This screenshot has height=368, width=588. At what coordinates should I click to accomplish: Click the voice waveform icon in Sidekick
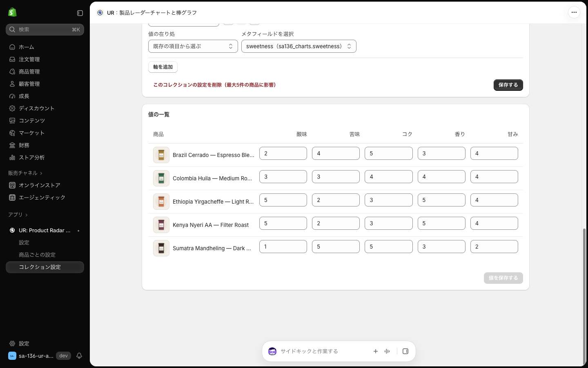[387, 351]
